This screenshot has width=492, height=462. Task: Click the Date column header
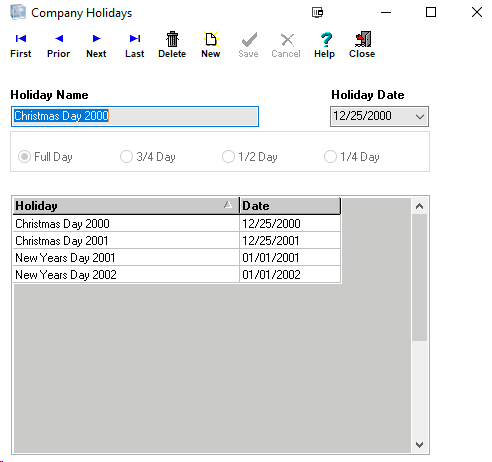290,206
